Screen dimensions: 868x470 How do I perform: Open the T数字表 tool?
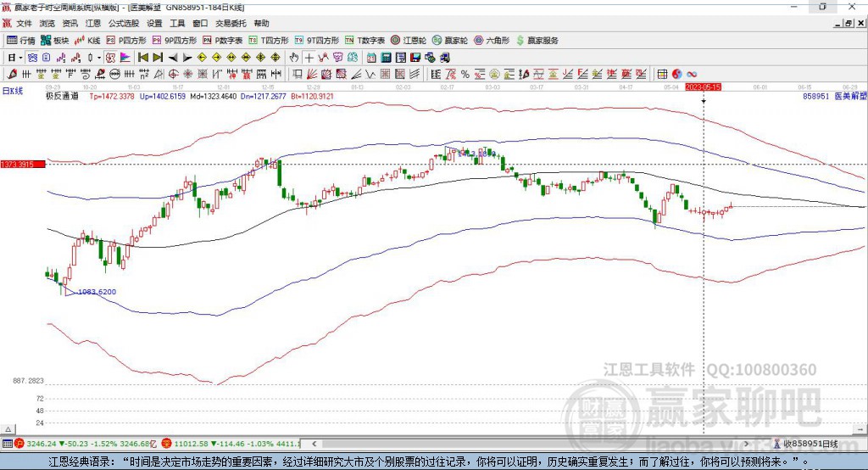coord(364,41)
